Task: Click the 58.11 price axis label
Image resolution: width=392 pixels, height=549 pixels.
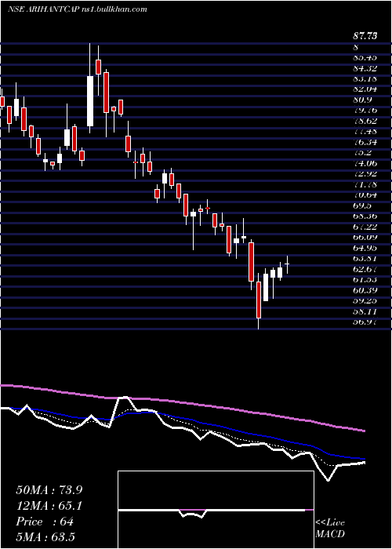Action: [x=365, y=311]
